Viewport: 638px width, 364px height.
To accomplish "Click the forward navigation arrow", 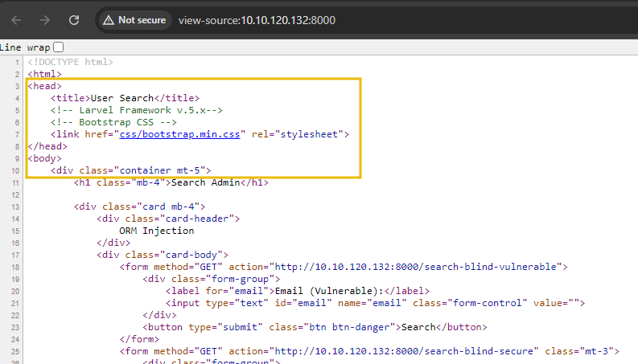I will (45, 19).
